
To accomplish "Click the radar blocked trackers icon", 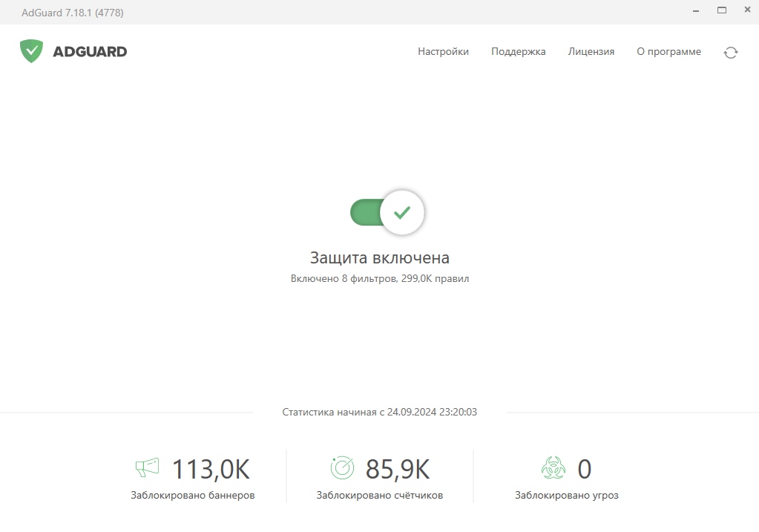I will 342,467.
